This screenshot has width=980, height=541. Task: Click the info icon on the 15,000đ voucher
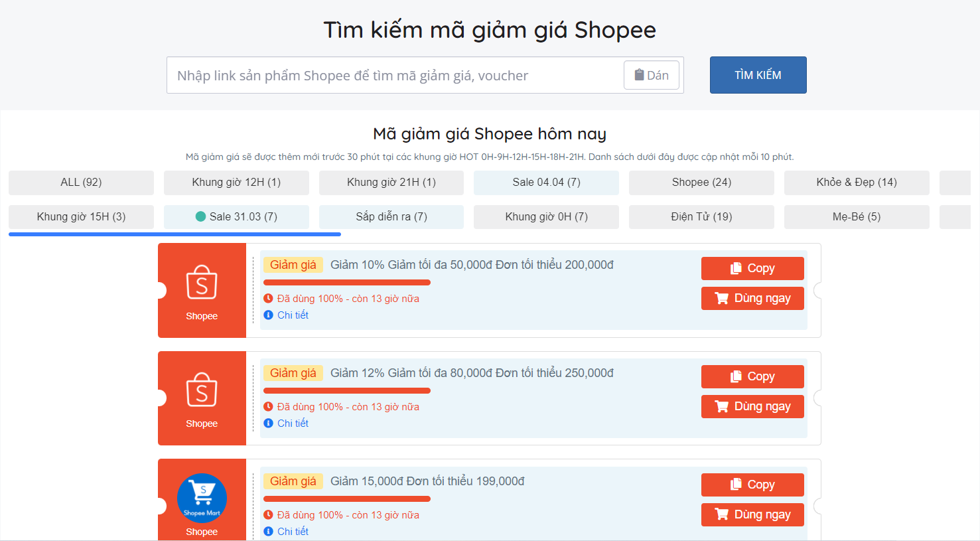(268, 532)
